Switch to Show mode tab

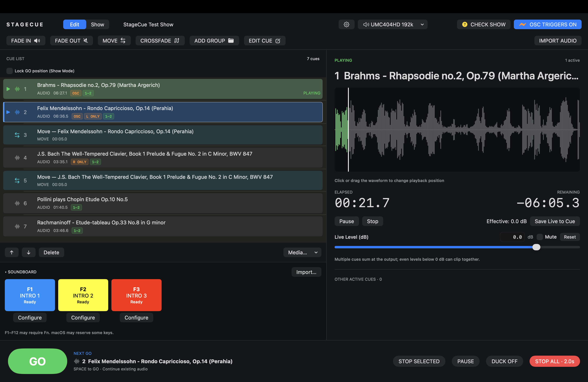click(x=98, y=24)
